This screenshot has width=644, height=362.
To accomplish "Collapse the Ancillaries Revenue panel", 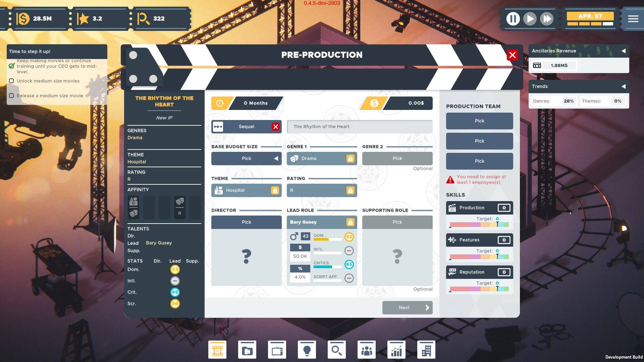I will click(624, 51).
